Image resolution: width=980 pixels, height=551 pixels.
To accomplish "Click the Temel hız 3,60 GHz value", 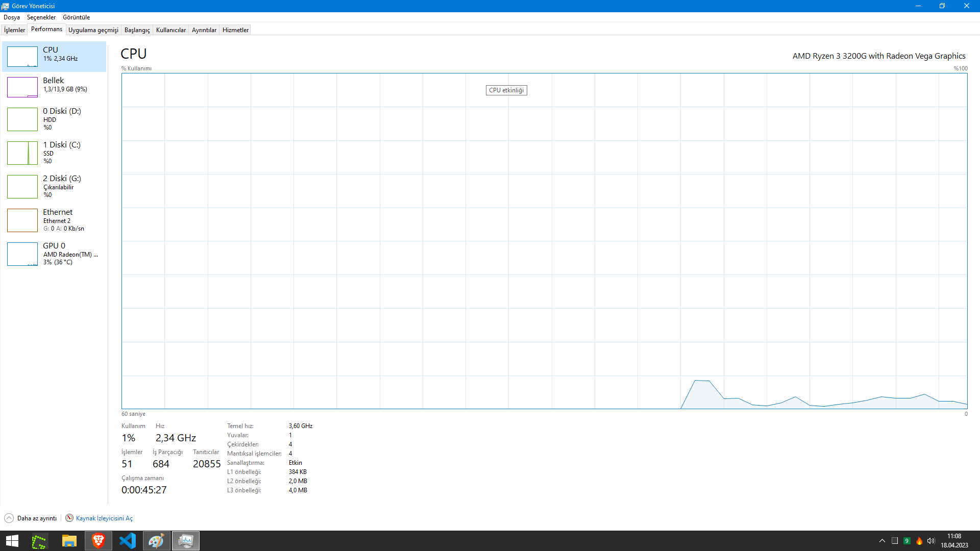I will coord(301,426).
